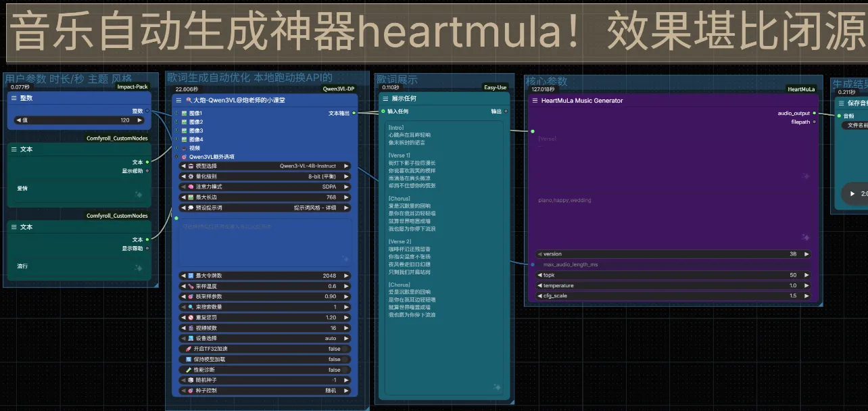Click the image icon beside 图像1 input
868x411 pixels.
click(184, 113)
